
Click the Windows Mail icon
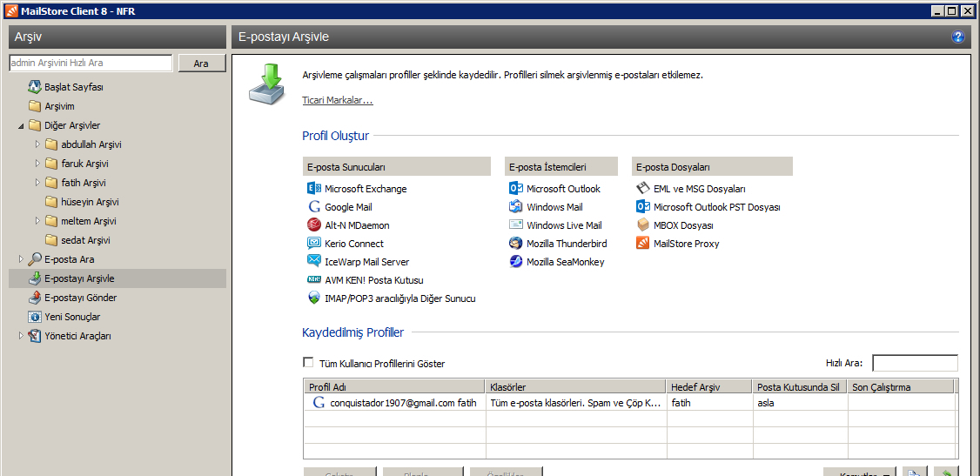(x=515, y=207)
